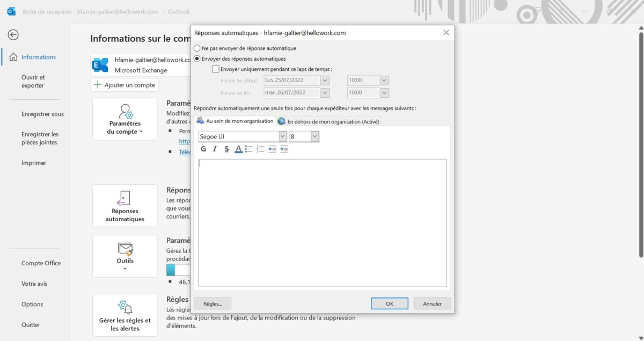Enable 'Envoyer uniquement pendant ce laps de temps'
The width and height of the screenshot is (644, 341).
click(x=215, y=69)
